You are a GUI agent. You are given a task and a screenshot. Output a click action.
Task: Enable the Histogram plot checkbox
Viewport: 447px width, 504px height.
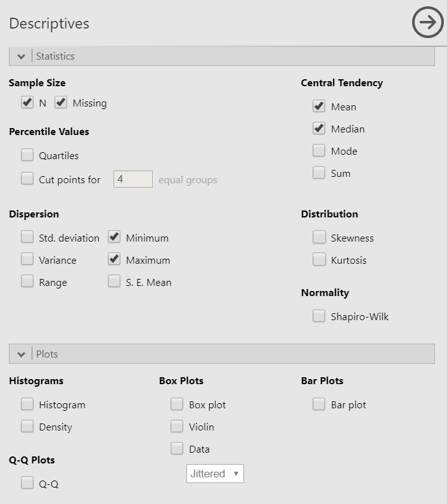27,404
